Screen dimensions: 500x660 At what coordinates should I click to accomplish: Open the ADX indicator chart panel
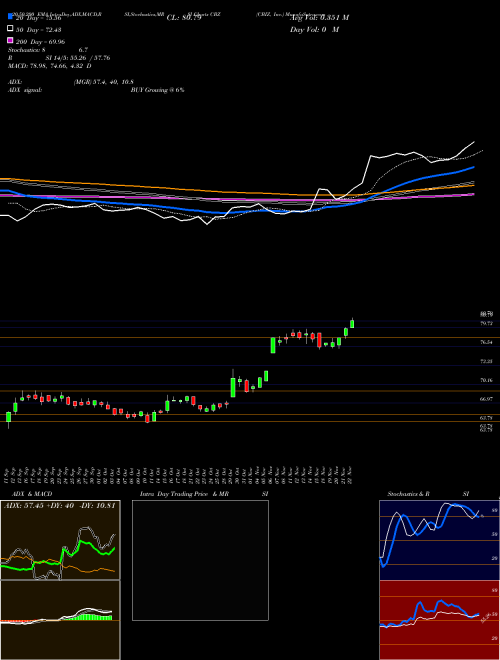(60, 540)
